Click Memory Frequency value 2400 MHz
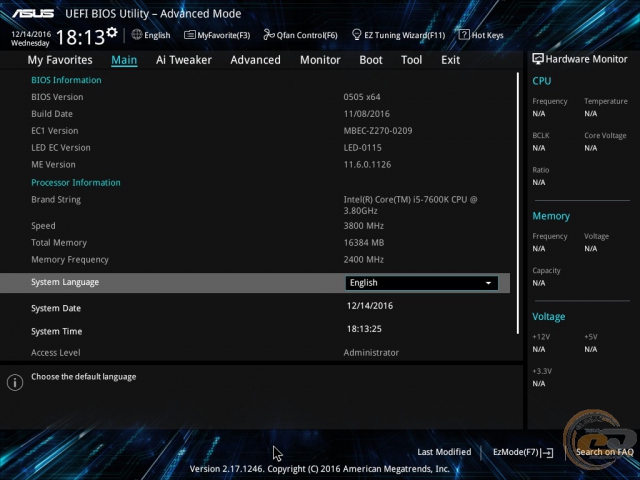 click(363, 260)
